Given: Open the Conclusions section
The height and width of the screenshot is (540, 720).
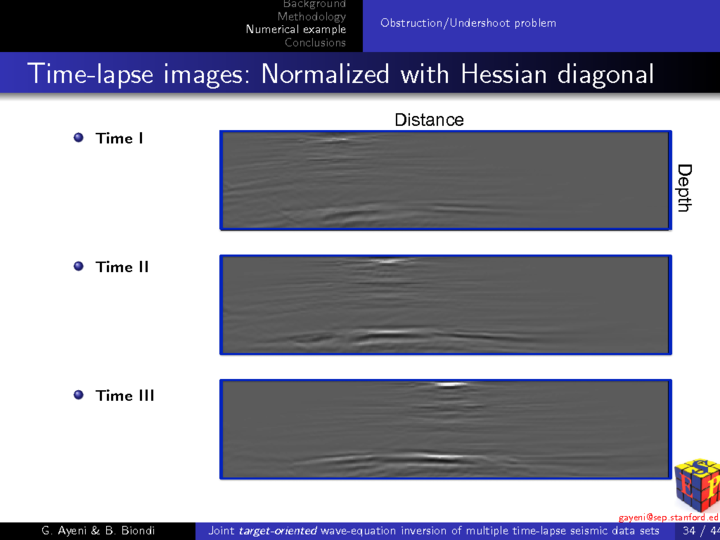Looking at the screenshot, I should pyautogui.click(x=314, y=42).
